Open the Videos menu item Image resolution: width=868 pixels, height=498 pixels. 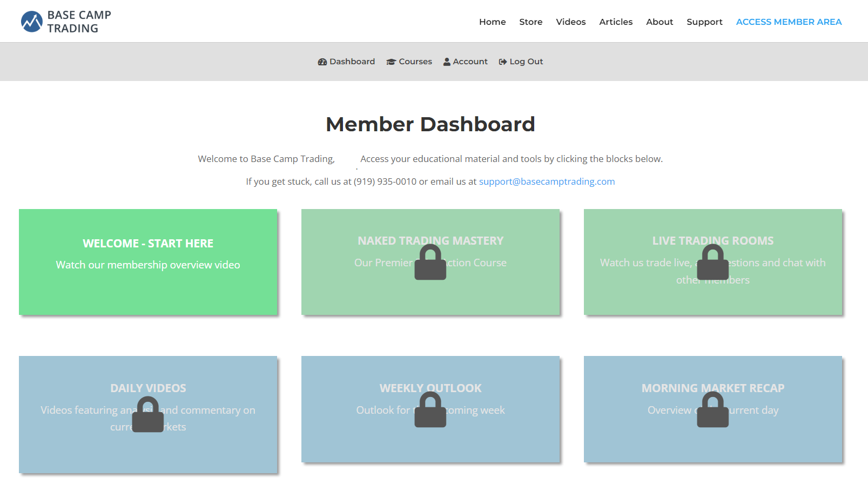point(571,22)
